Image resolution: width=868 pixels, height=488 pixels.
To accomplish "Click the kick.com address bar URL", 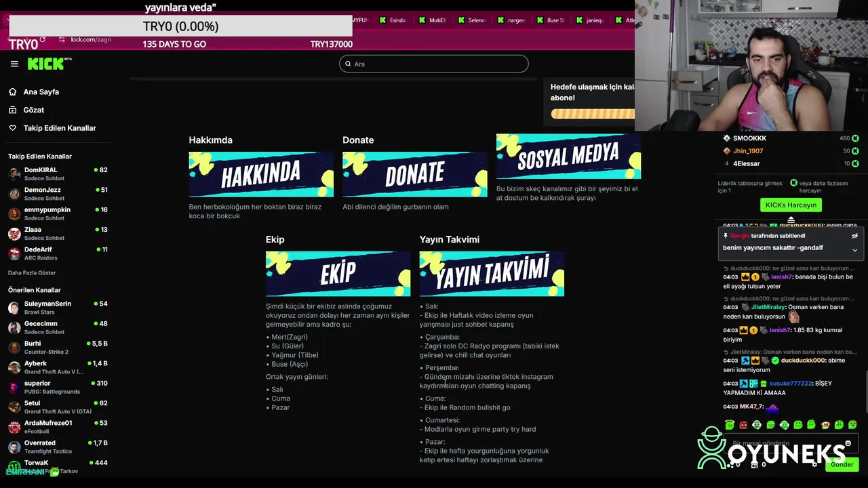I will [90, 39].
